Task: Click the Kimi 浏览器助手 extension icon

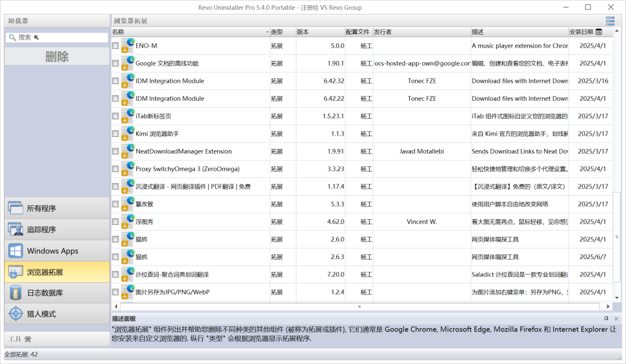Action: click(128, 133)
